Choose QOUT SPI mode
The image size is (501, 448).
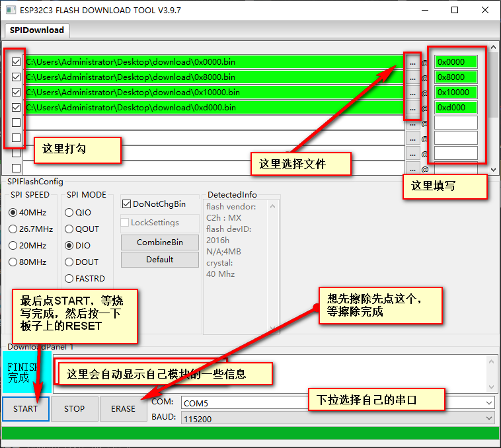tap(82, 229)
